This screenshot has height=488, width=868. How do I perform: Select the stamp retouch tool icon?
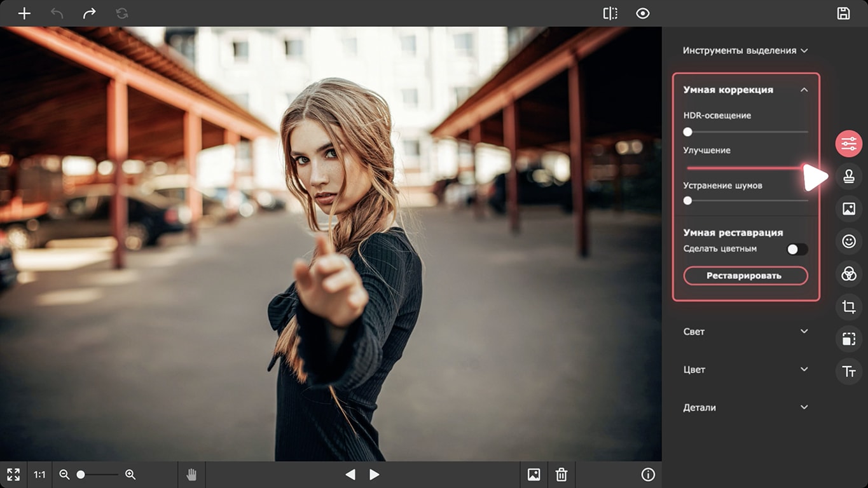coord(849,177)
